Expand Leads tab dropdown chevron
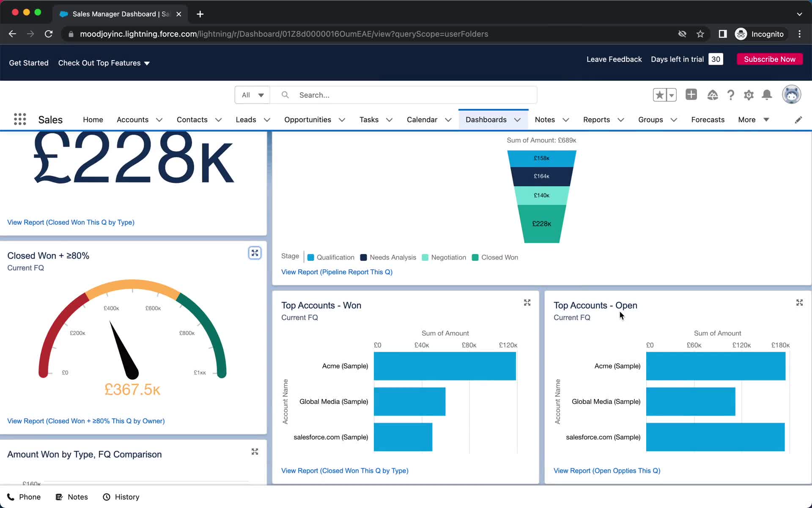812x508 pixels. (x=267, y=120)
